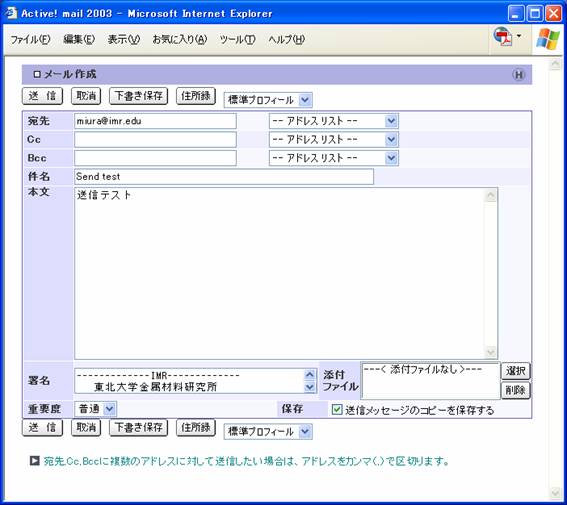Click the top 住所録 address book button
This screenshot has width=567, height=505.
196,96
